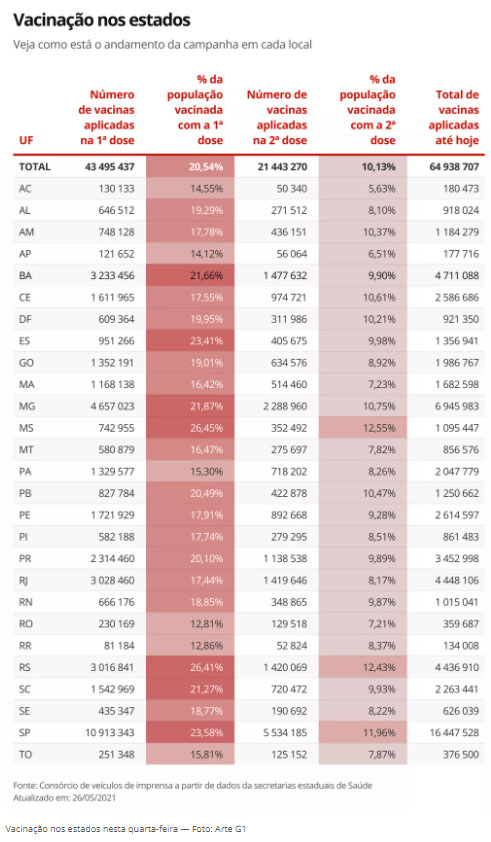491x842 pixels.
Task: Click the Fonte source note text
Action: [x=192, y=785]
